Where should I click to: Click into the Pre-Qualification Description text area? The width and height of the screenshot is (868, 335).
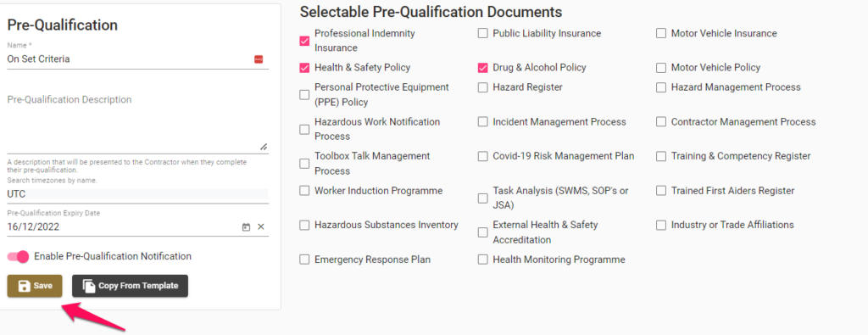pos(138,119)
